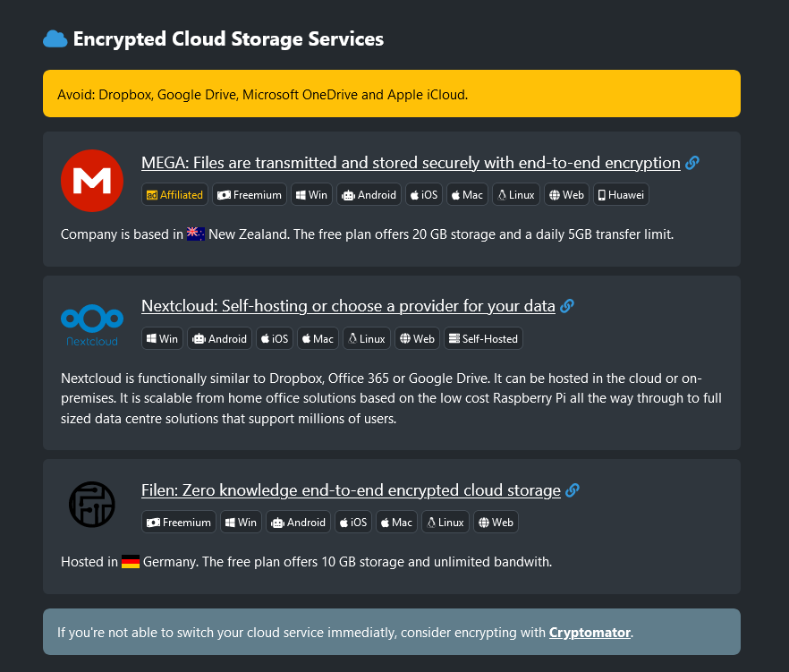
Task: Open the Filen zero knowledge title link
Action: point(351,490)
